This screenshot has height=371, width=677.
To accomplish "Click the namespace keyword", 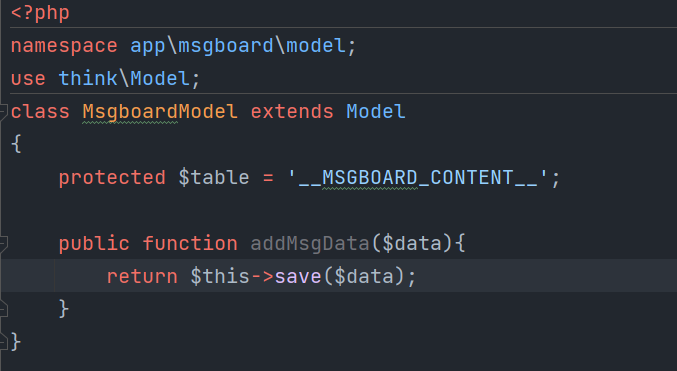I will [64, 46].
